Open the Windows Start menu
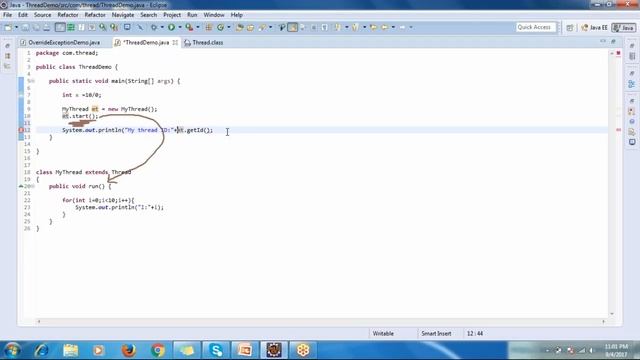Image resolution: width=640 pixels, height=360 pixels. coord(12,350)
